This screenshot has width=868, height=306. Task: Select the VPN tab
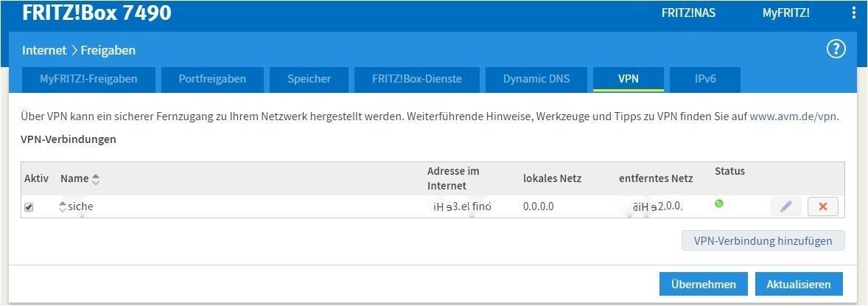[629, 80]
